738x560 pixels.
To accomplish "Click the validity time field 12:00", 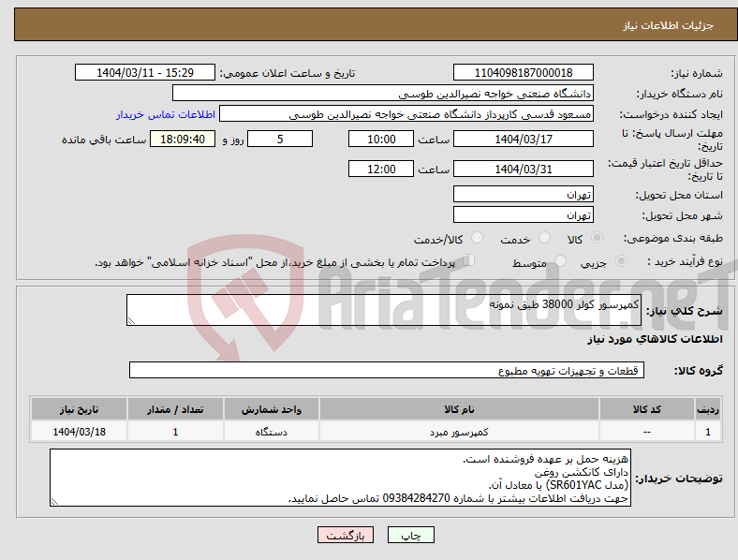I will point(381,169).
